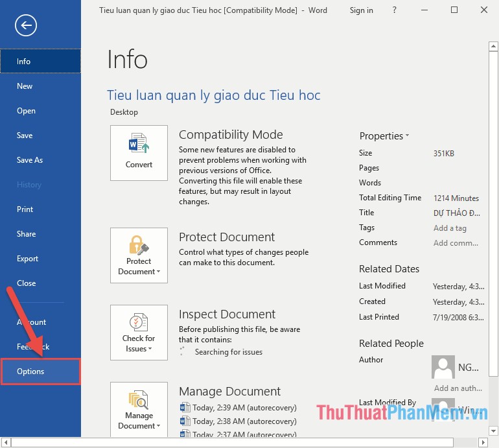
Task: Click the vertical scrollbar thumb
Action: [493, 213]
